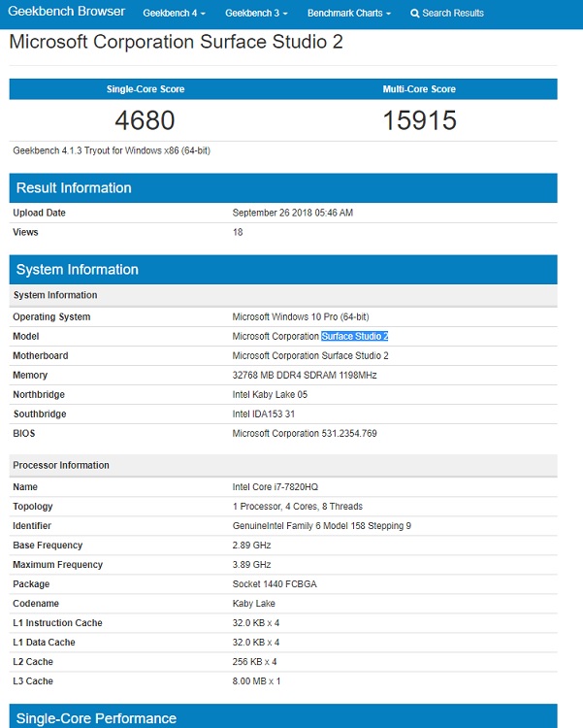Click the highlighted Surface Studio 2 text
The width and height of the screenshot is (583, 728).
pos(355,336)
